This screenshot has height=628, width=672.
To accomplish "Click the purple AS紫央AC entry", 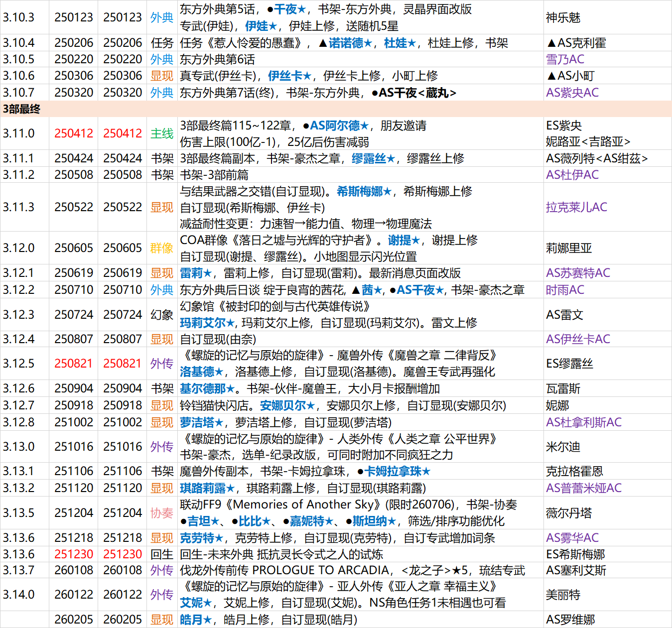I will click(x=572, y=93).
